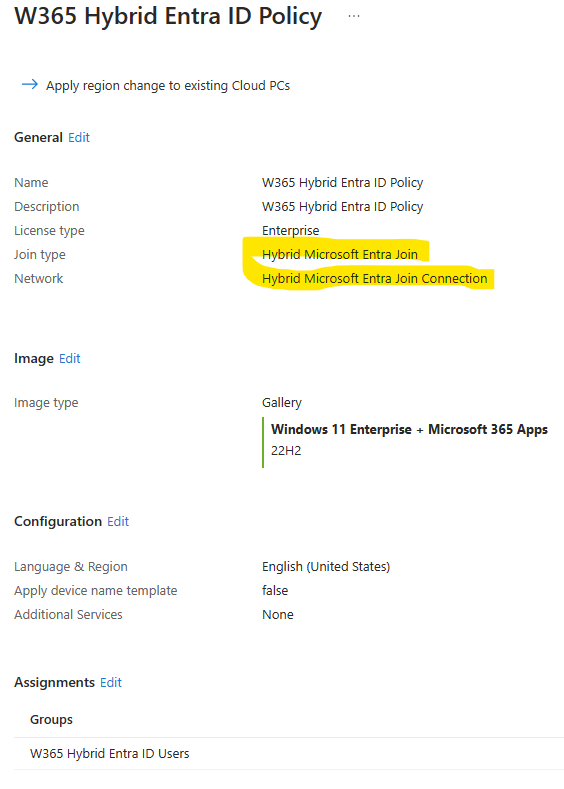Click the W365 Hybrid Entra ID Policy page title
Image resolution: width=564 pixels, height=789 pixels.
pyautogui.click(x=168, y=16)
